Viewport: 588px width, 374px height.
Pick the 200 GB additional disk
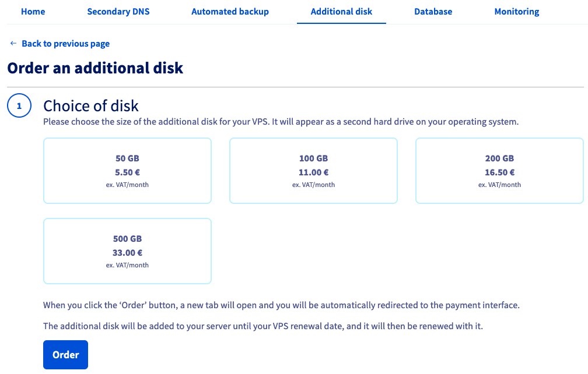pos(499,171)
